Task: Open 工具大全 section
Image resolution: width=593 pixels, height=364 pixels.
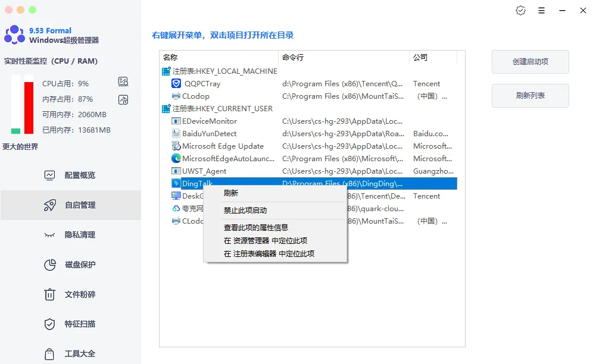Action: [x=71, y=354]
